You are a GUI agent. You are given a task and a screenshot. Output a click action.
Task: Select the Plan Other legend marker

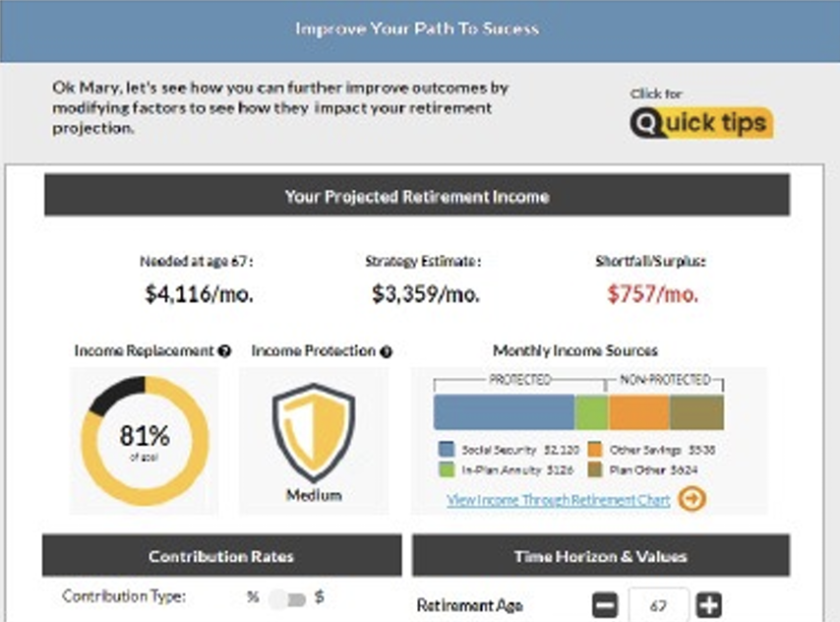click(x=594, y=469)
